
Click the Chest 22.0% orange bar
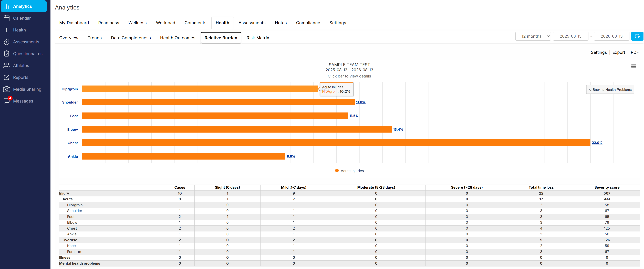[336, 143]
